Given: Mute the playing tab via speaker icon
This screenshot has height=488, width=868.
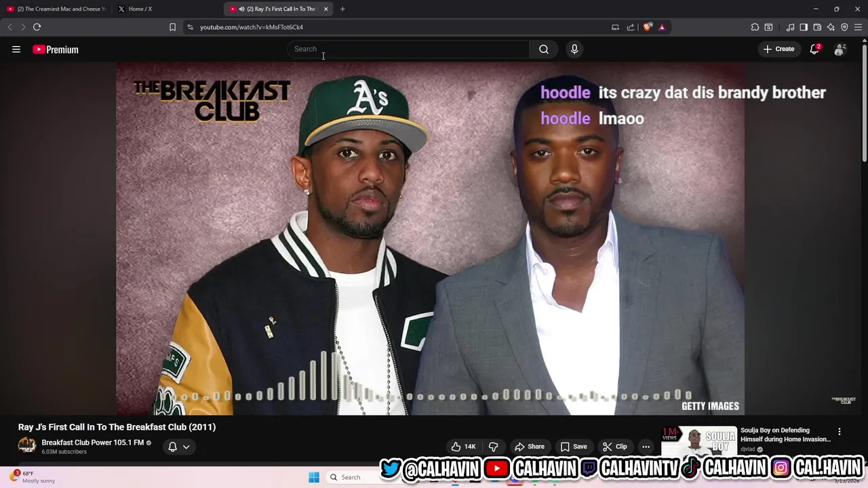Looking at the screenshot, I should 241,9.
